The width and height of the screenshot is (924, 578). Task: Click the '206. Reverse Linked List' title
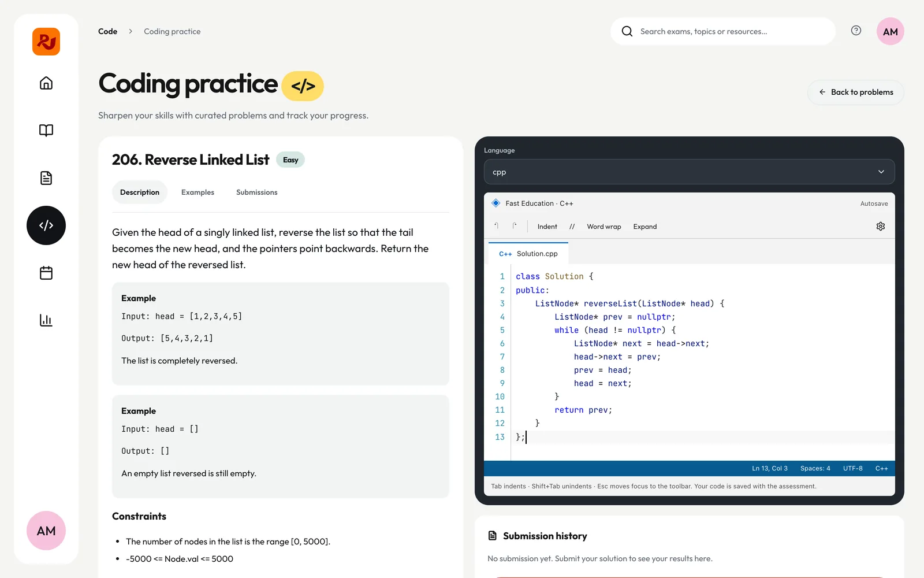pos(191,160)
